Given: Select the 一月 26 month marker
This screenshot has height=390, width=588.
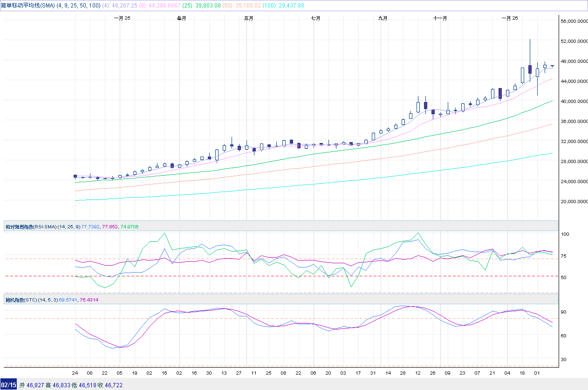Looking at the screenshot, I should pyautogui.click(x=509, y=18).
